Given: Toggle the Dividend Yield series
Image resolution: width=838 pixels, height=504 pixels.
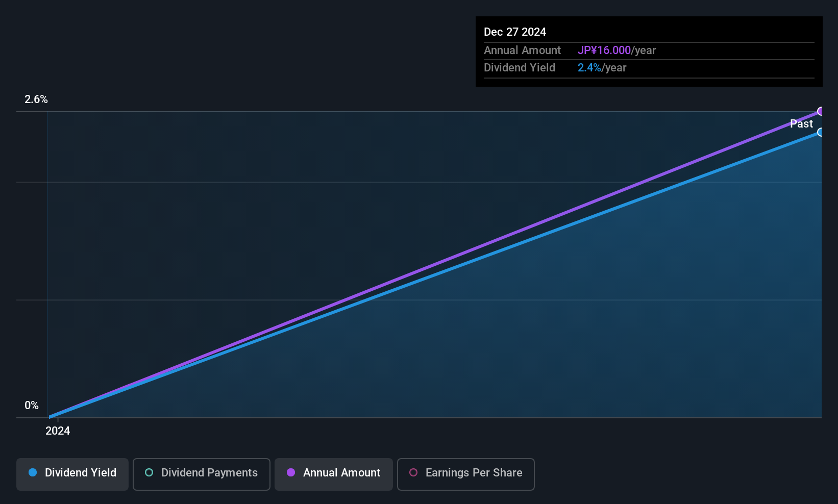Looking at the screenshot, I should (x=72, y=474).
